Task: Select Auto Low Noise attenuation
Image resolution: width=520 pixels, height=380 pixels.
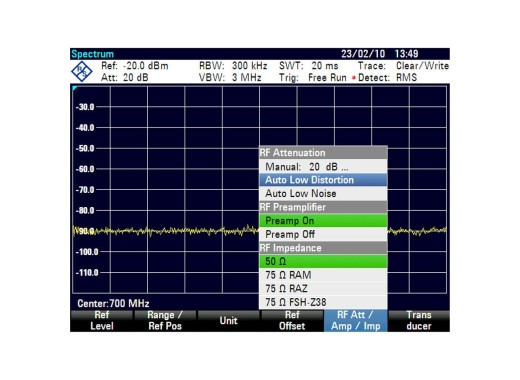Action: click(323, 194)
